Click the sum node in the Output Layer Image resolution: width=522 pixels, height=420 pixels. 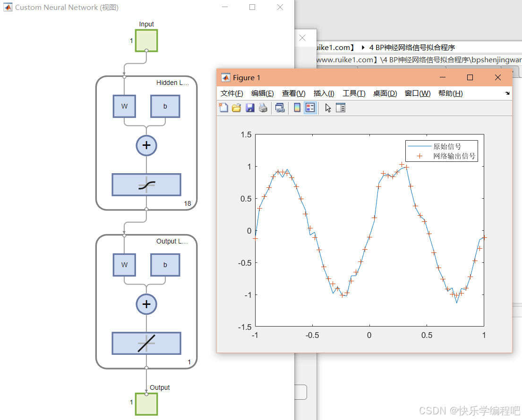[x=146, y=304]
